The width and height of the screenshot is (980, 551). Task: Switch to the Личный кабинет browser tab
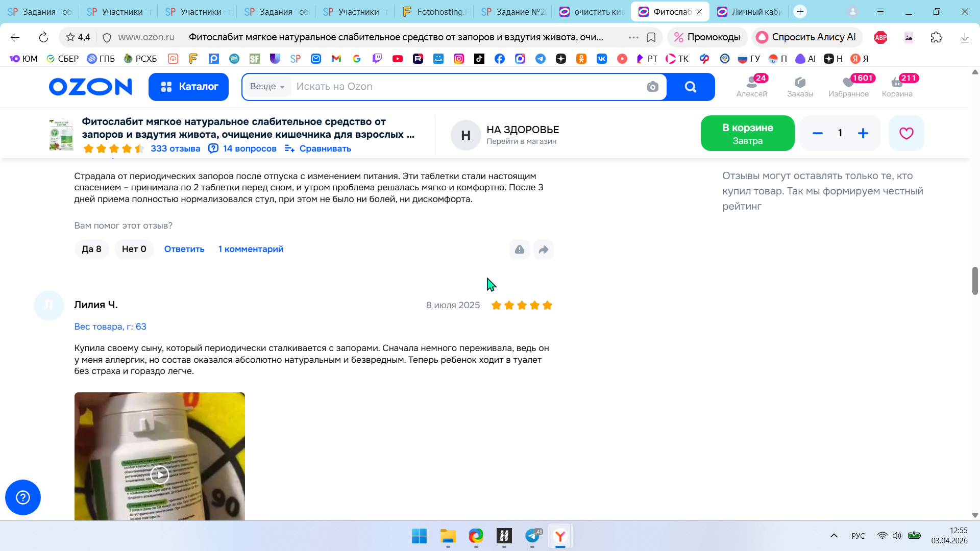pos(749,11)
